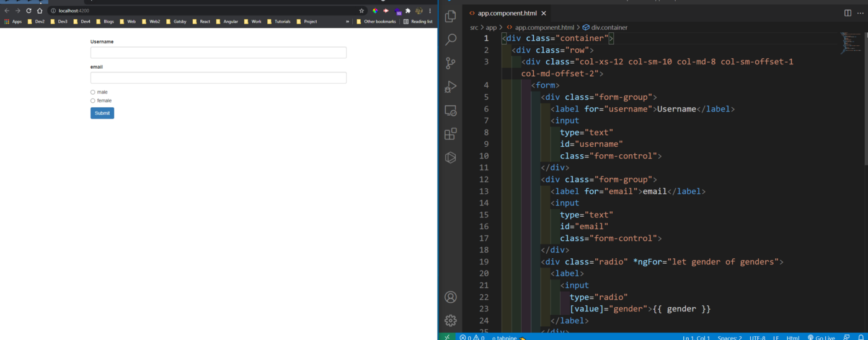Click the localhost:4200 address bar

(208, 11)
